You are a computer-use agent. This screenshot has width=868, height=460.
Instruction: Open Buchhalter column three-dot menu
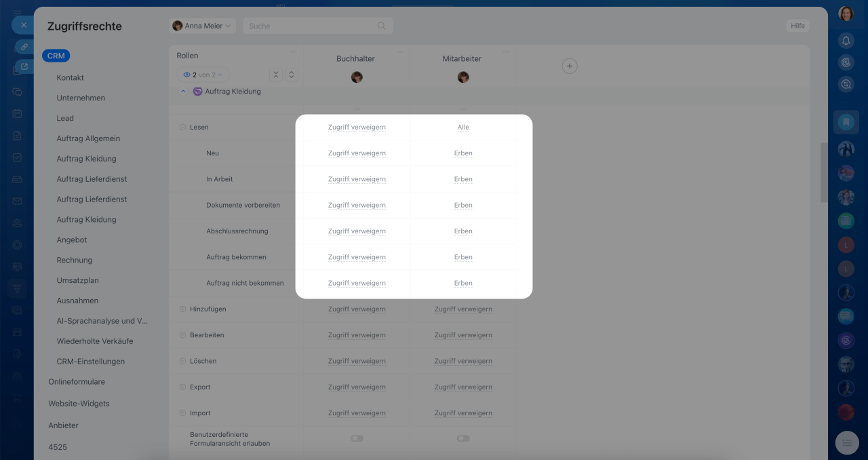[x=399, y=52]
